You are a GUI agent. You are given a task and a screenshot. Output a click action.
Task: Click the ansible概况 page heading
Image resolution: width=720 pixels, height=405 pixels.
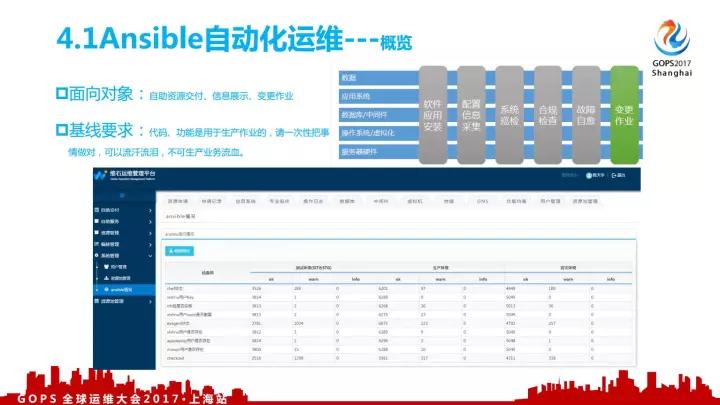[x=180, y=216]
